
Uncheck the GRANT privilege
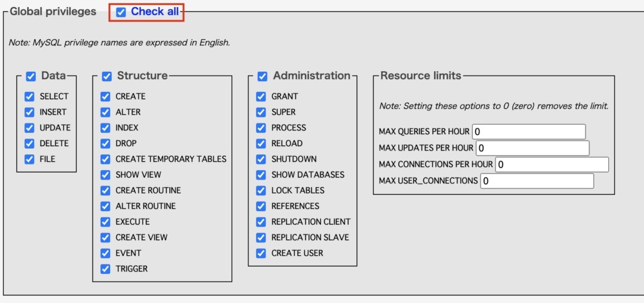[261, 96]
